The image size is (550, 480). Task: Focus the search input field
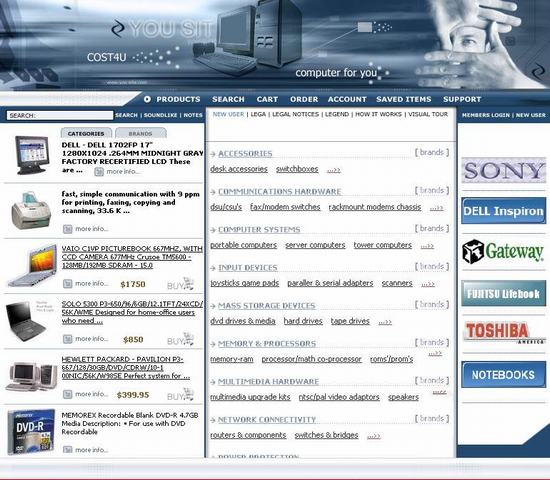(60, 115)
